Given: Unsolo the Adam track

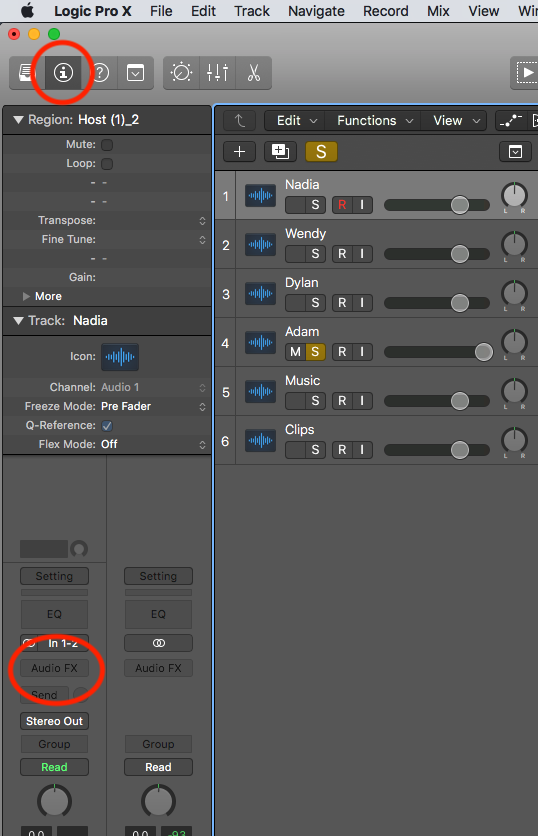Looking at the screenshot, I should [315, 352].
